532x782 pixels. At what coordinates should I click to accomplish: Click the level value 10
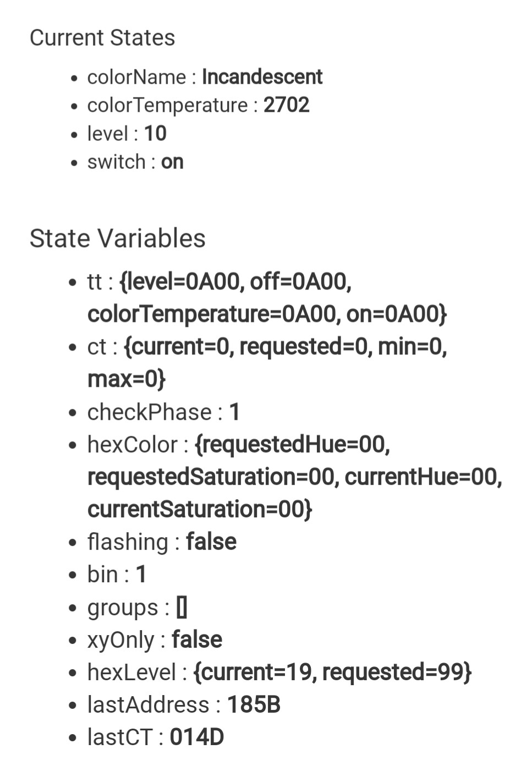(x=155, y=134)
